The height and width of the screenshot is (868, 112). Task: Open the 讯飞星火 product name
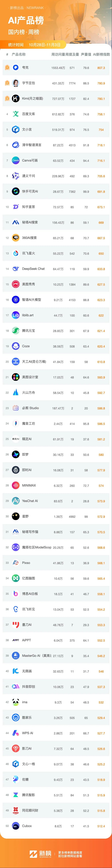click(x=29, y=253)
